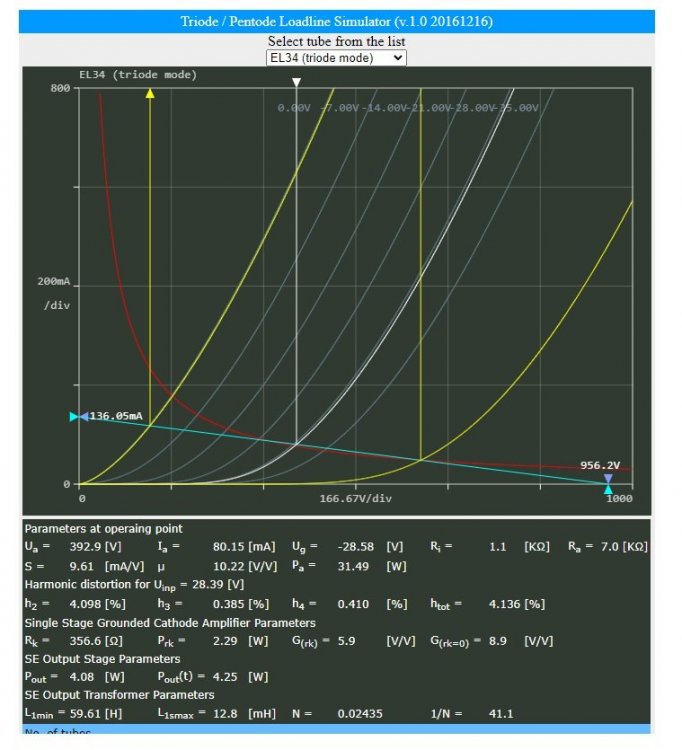Select the -14.00V grid voltage curve label

(385, 107)
